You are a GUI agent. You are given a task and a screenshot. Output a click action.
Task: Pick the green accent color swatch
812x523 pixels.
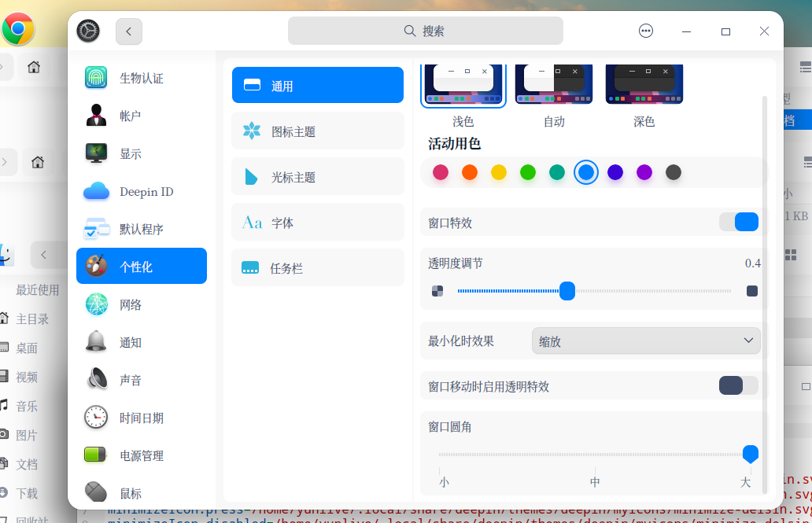click(528, 172)
